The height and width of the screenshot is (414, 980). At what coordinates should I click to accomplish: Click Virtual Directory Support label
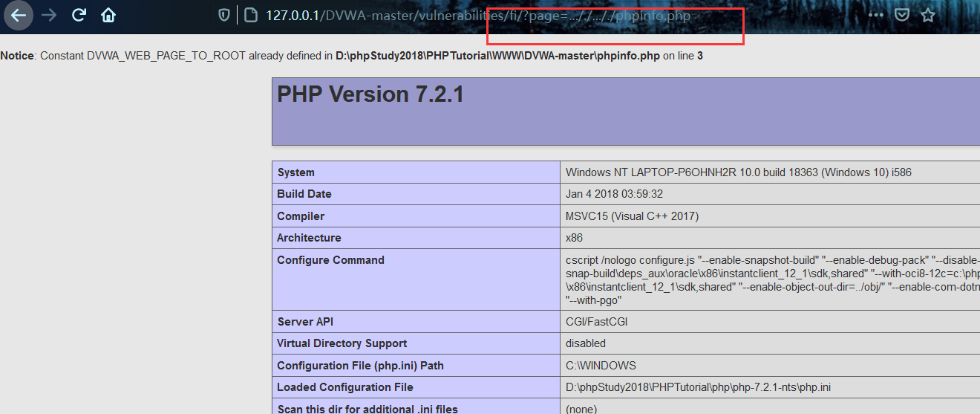pos(342,343)
